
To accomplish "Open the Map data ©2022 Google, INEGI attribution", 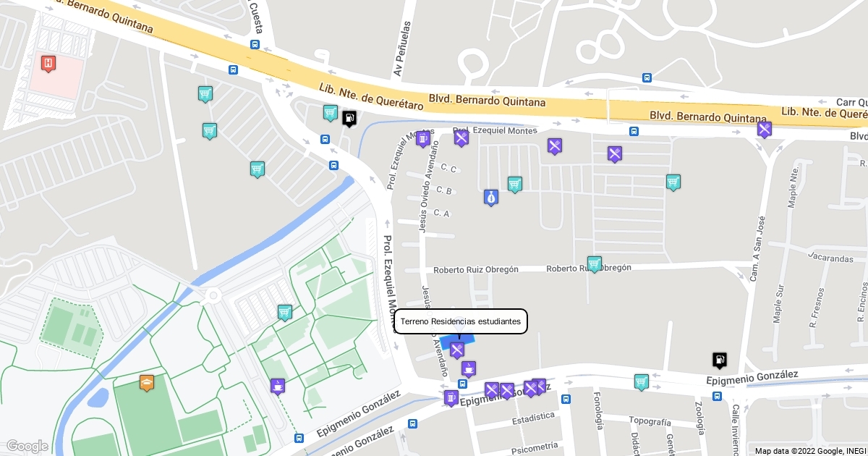I will [810, 450].
